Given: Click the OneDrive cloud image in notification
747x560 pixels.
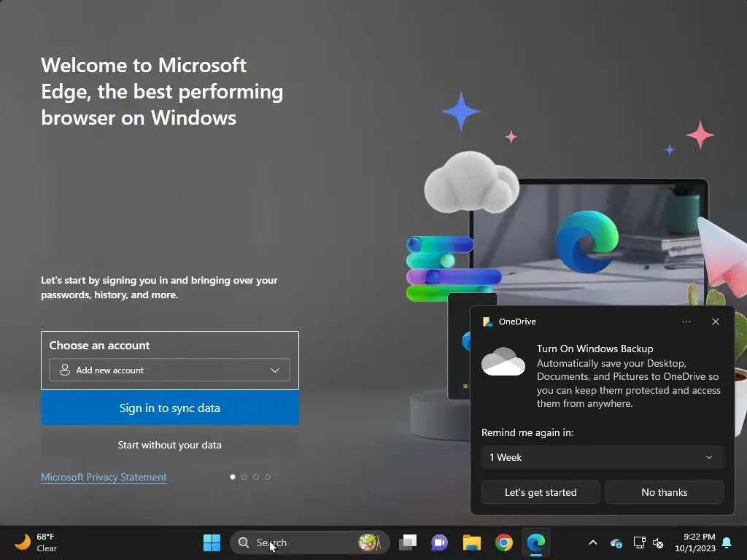Looking at the screenshot, I should 503,362.
